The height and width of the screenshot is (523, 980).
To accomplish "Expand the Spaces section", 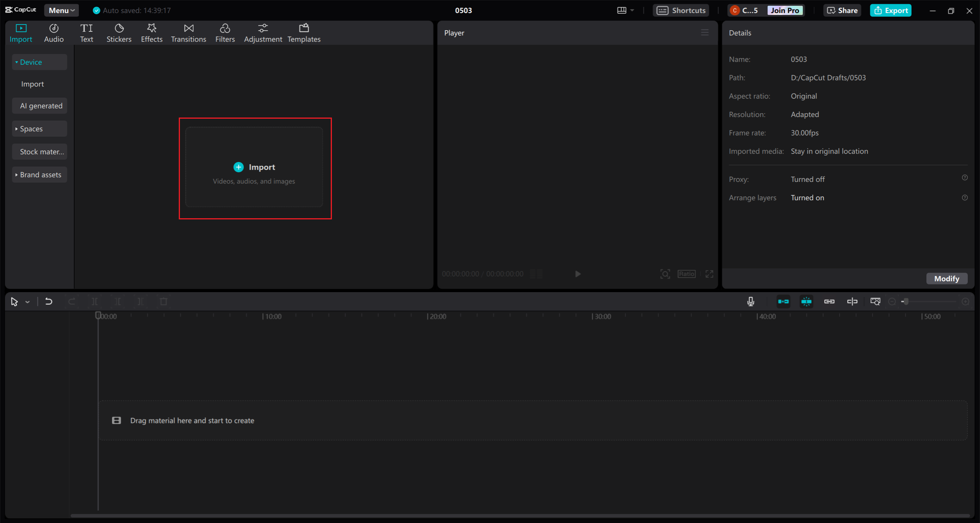I will pyautogui.click(x=39, y=129).
